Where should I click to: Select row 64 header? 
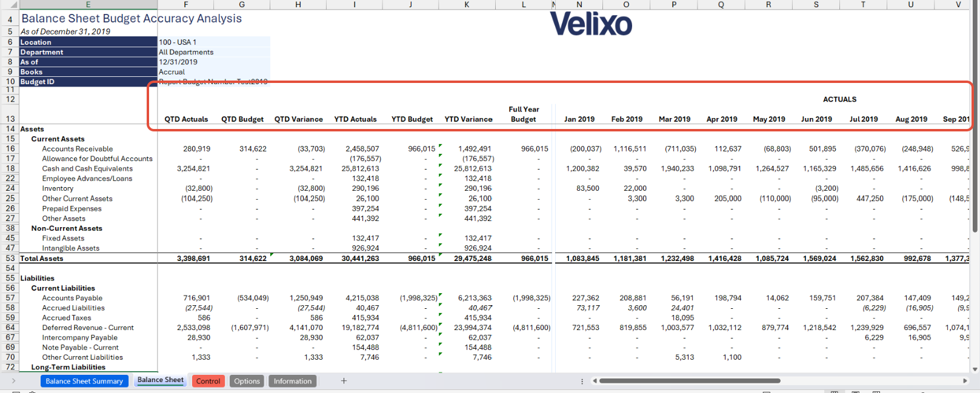[x=10, y=328]
